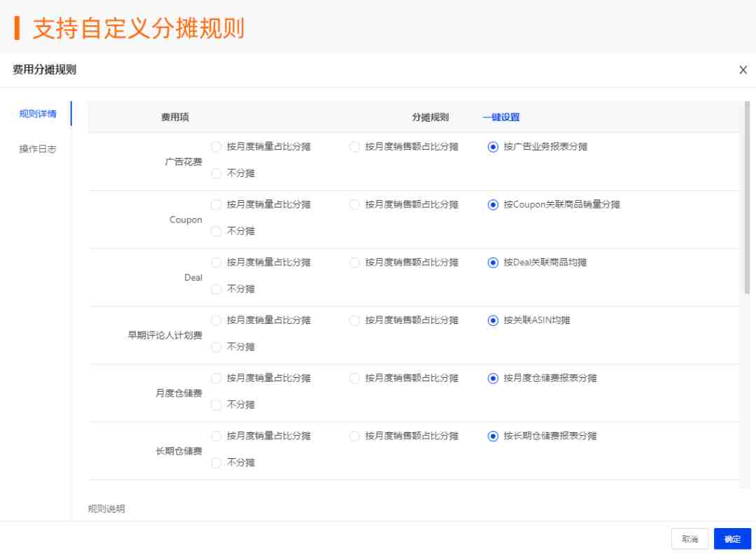
Task: Click the 支持自定义分摊规则 heading
Action: click(x=139, y=28)
